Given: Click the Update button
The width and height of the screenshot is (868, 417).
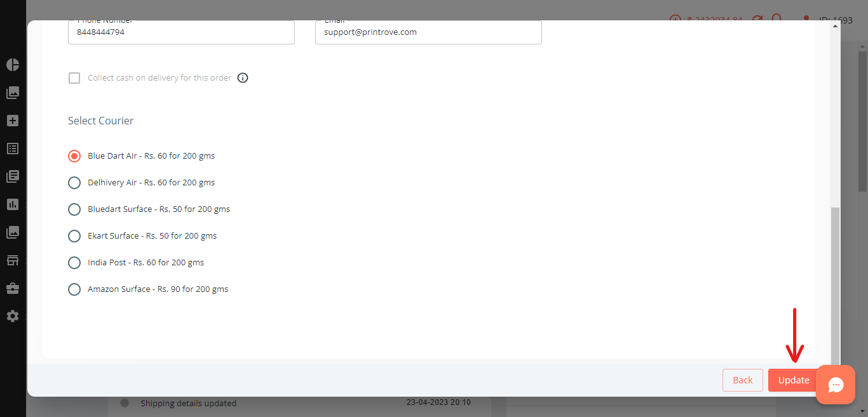Looking at the screenshot, I should click(794, 380).
